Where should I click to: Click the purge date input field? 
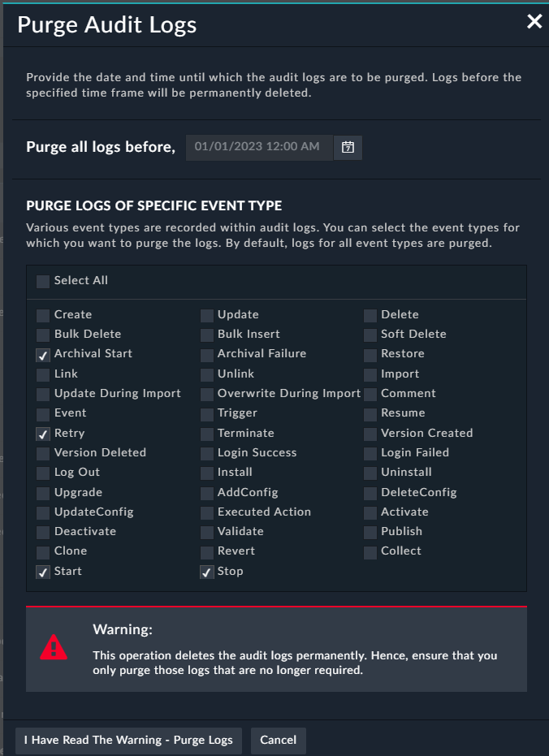coord(258,148)
